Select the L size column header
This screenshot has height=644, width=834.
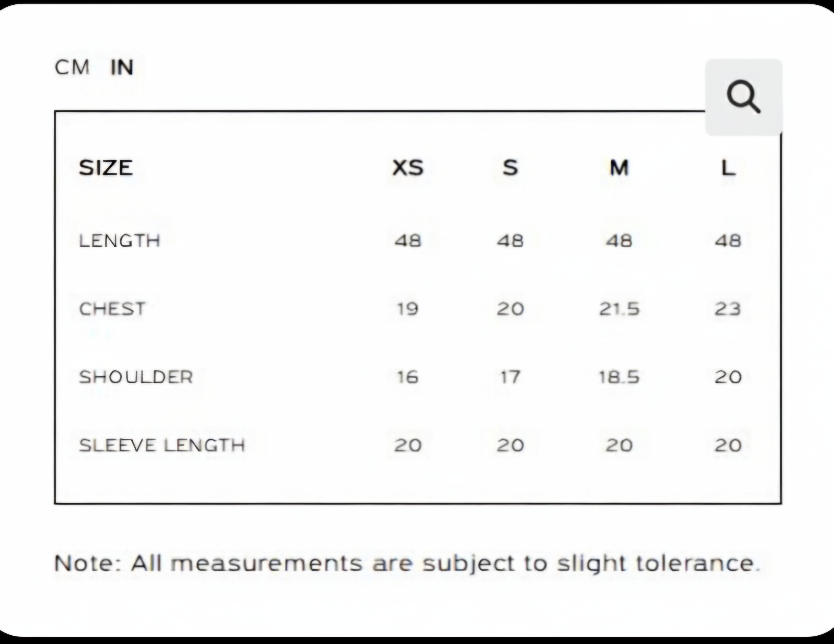point(728,168)
